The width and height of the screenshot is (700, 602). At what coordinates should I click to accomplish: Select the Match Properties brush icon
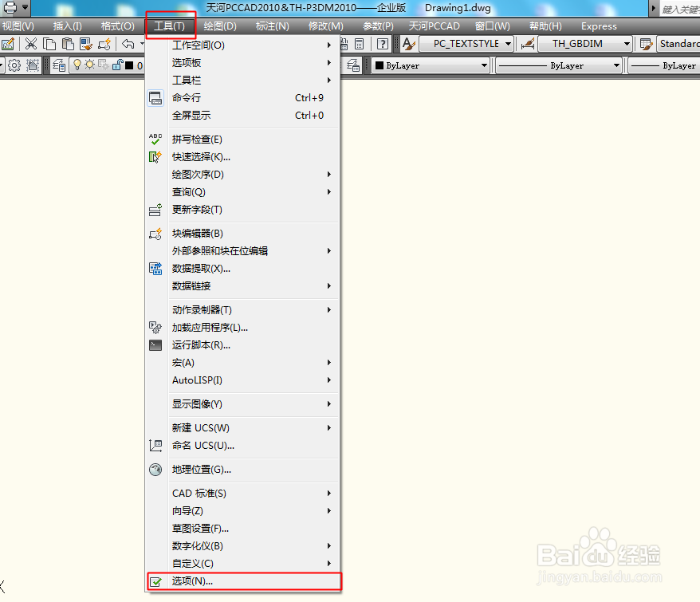click(x=86, y=44)
